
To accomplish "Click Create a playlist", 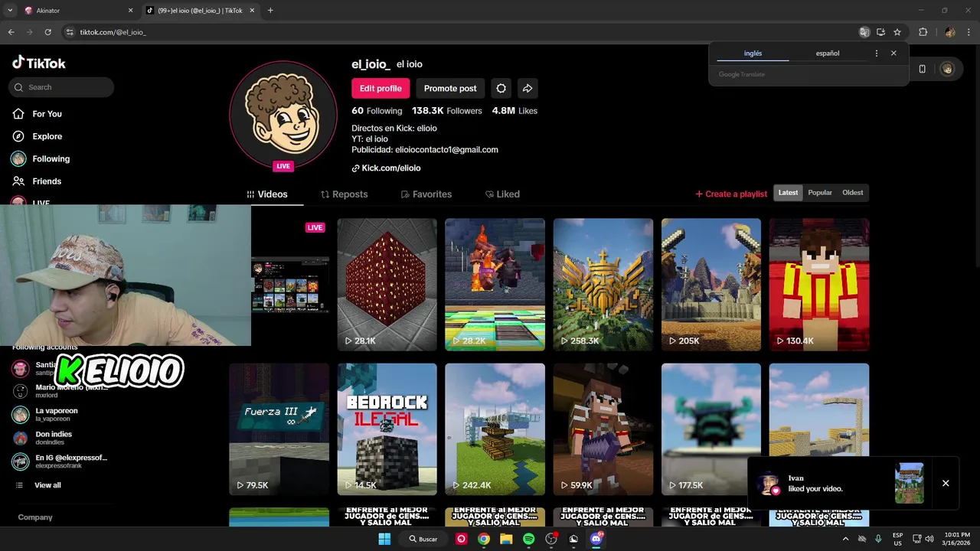I will tap(731, 194).
